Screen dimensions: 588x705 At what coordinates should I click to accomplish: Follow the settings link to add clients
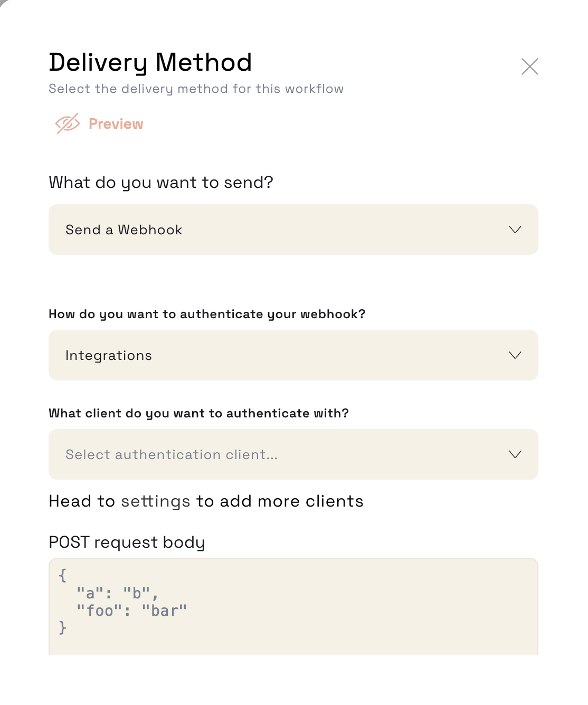(156, 501)
